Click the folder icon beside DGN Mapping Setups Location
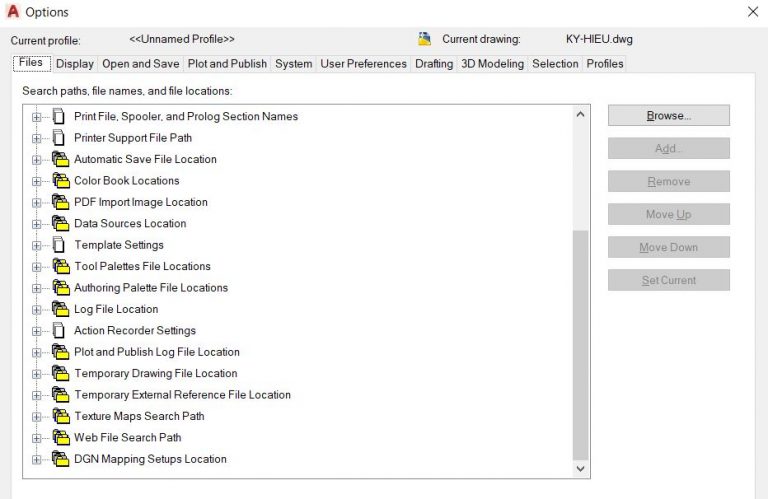The height and width of the screenshot is (499, 768). (60, 459)
